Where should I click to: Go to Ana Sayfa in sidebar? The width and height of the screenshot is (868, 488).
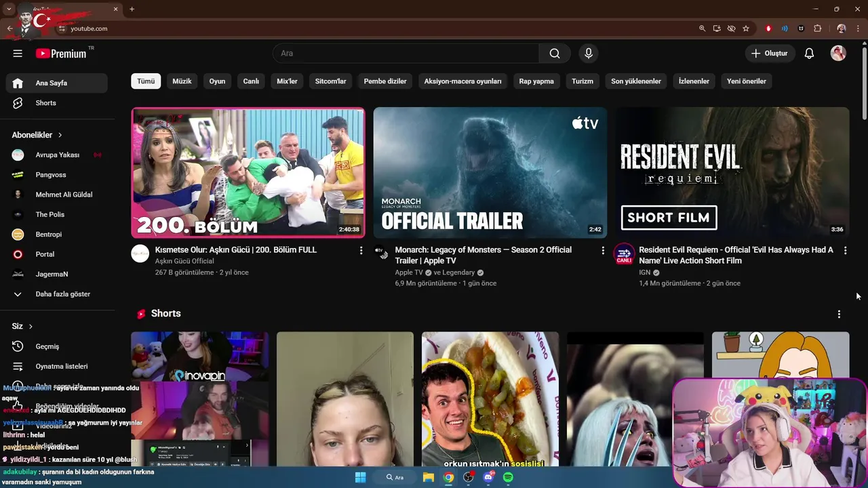coord(57,83)
